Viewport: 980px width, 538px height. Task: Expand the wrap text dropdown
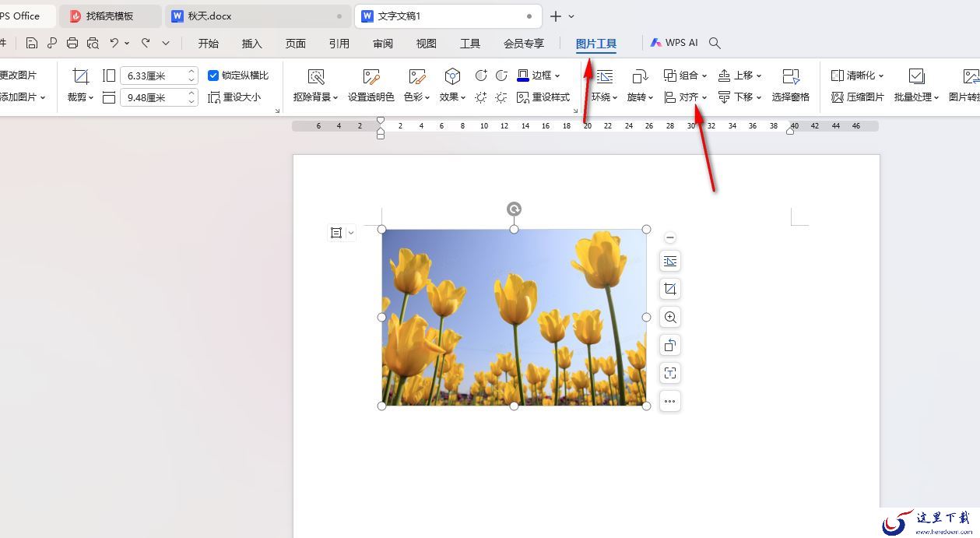[604, 97]
